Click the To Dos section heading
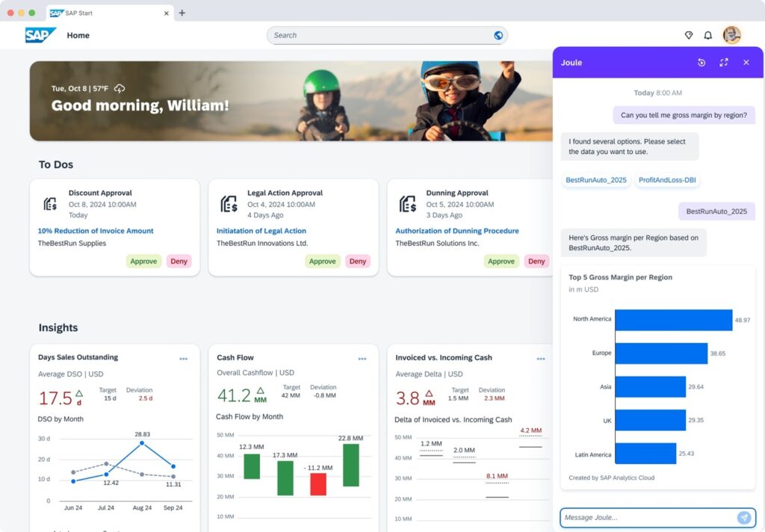This screenshot has width=765, height=532. point(56,164)
